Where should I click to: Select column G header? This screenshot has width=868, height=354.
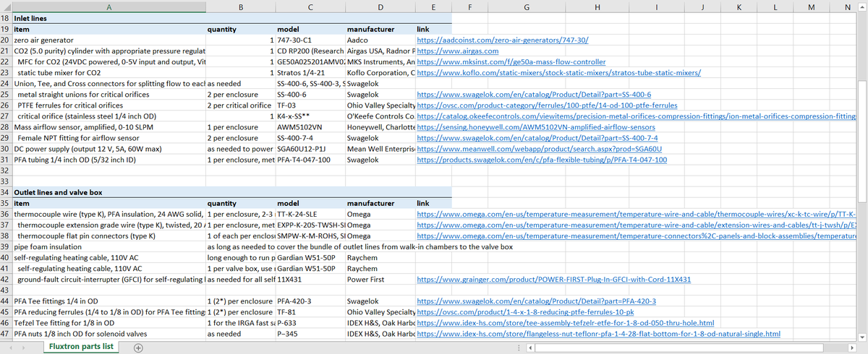point(525,7)
